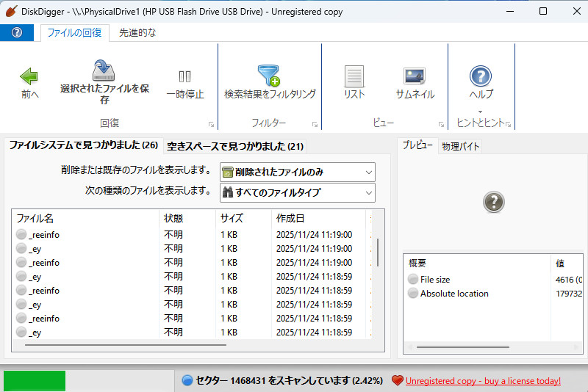Open the 削除されたファイルのみ dropdown
The image size is (588, 392).
point(298,173)
